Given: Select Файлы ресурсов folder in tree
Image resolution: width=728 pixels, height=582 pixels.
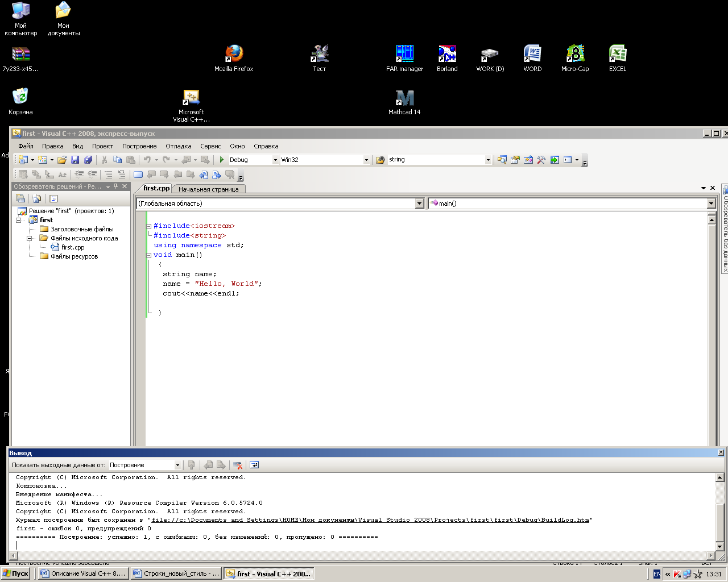Looking at the screenshot, I should click(x=69, y=256).
